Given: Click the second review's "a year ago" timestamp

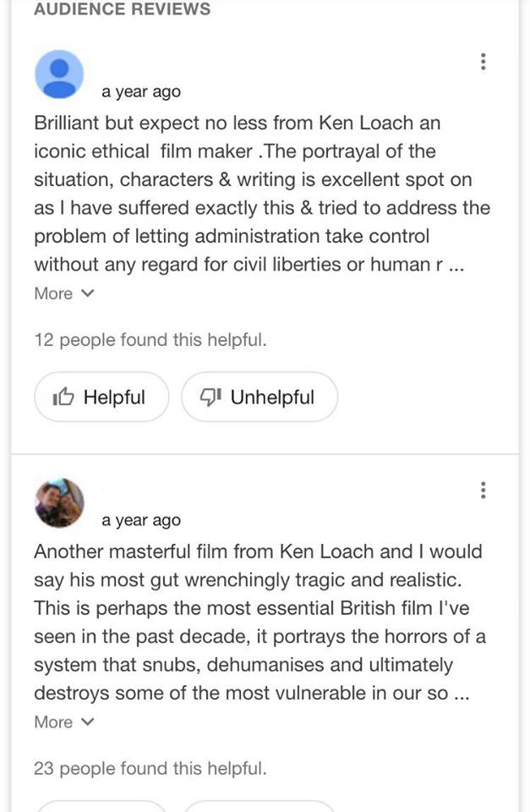Looking at the screenshot, I should point(141,520).
